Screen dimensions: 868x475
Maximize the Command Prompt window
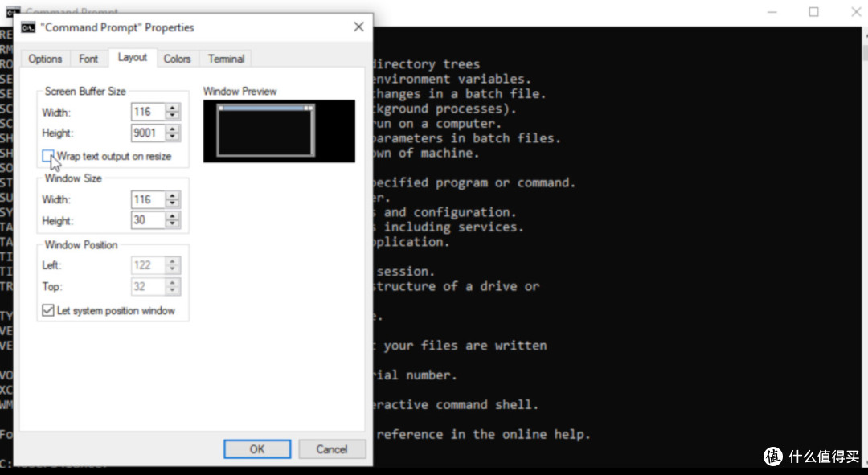pyautogui.click(x=813, y=11)
